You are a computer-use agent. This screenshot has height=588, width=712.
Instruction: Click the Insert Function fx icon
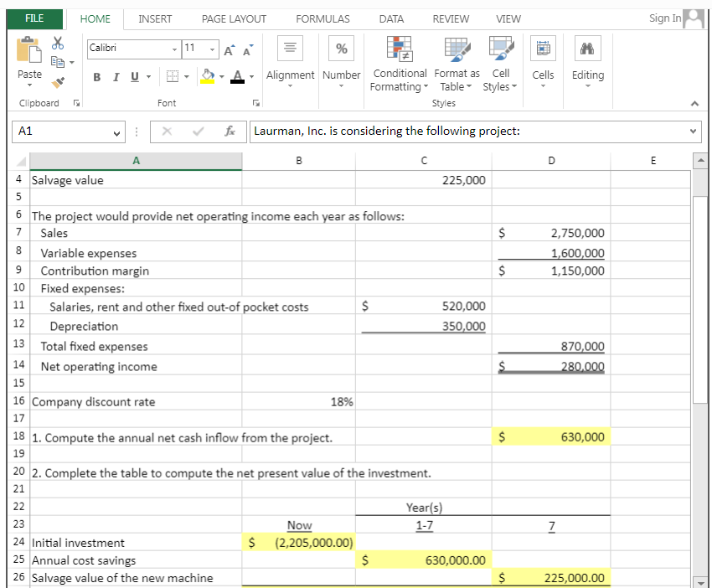coord(229,132)
